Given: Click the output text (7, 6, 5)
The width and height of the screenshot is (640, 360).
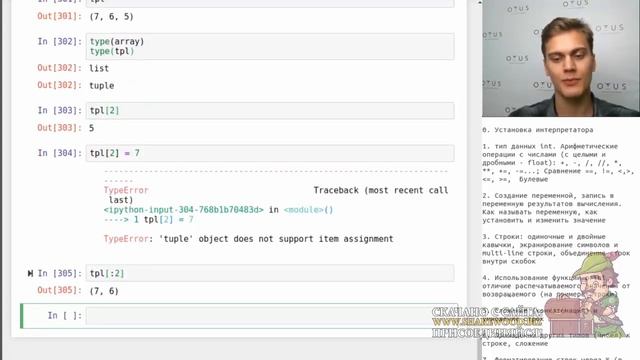Looking at the screenshot, I should (x=111, y=17).
